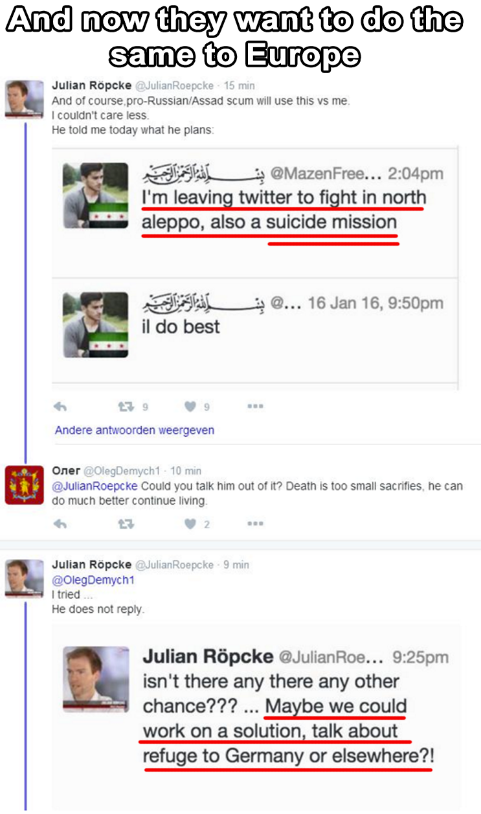Reply to Julian Röpcke's first tweet
The width and height of the screenshot is (481, 814).
(x=60, y=406)
